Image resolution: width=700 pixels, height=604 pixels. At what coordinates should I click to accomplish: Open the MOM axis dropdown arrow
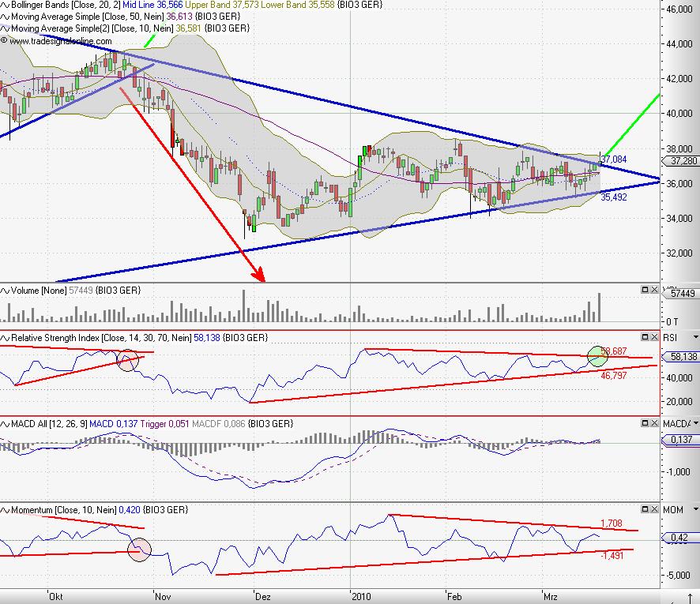pyautogui.click(x=694, y=510)
